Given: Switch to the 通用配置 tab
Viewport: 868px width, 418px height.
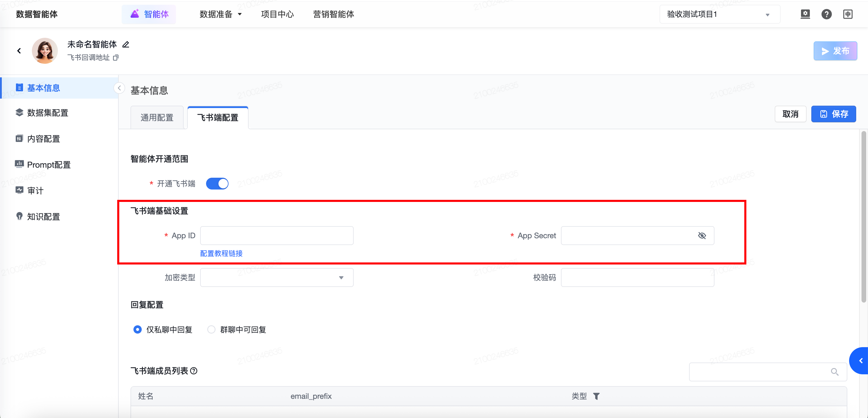Looking at the screenshot, I should pyautogui.click(x=157, y=117).
